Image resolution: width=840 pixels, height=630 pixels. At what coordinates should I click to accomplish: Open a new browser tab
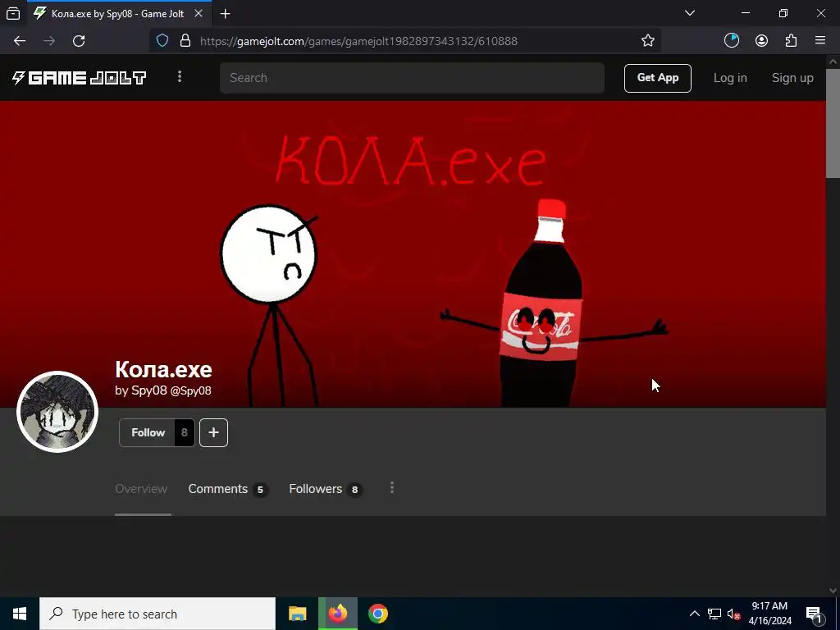(226, 14)
